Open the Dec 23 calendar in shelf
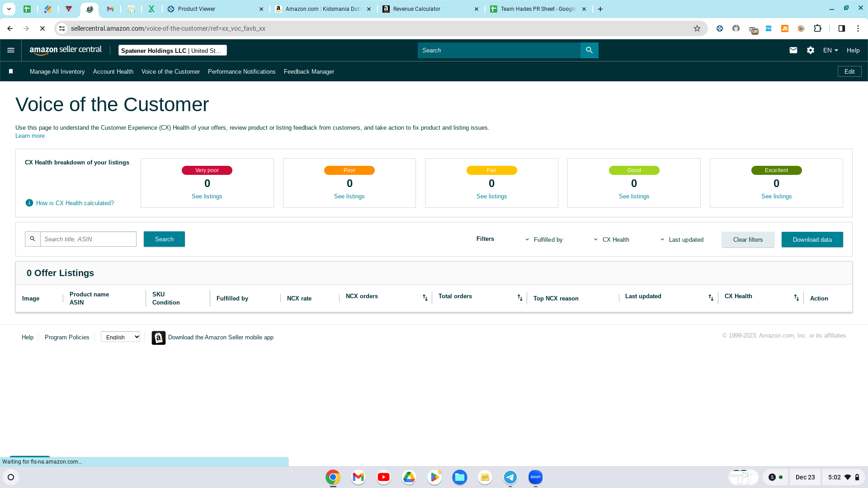The width and height of the screenshot is (868, 488). [805, 477]
